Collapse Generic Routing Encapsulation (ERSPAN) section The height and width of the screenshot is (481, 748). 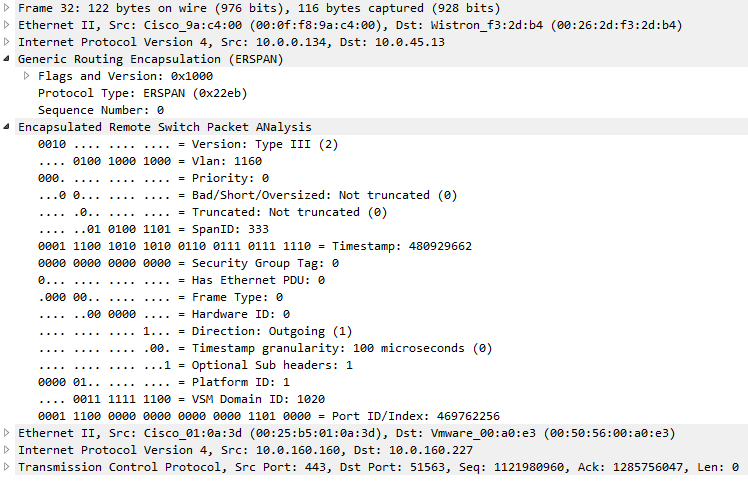click(6, 59)
